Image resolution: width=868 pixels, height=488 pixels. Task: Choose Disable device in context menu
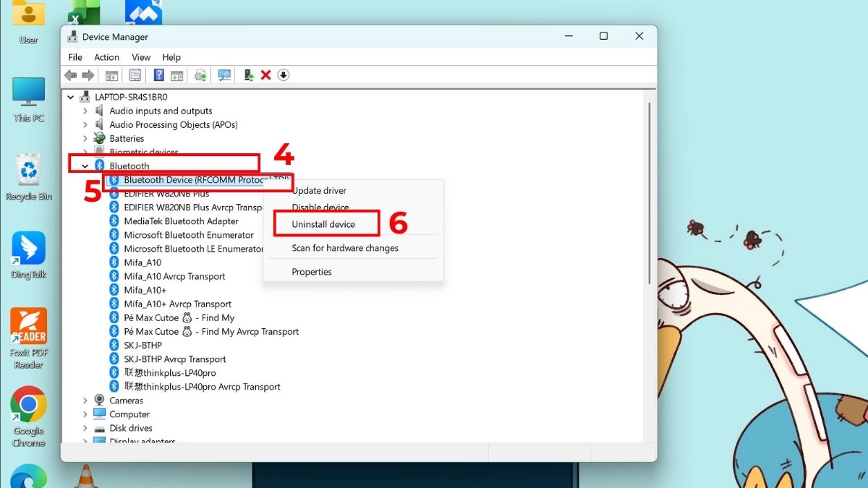tap(353, 207)
